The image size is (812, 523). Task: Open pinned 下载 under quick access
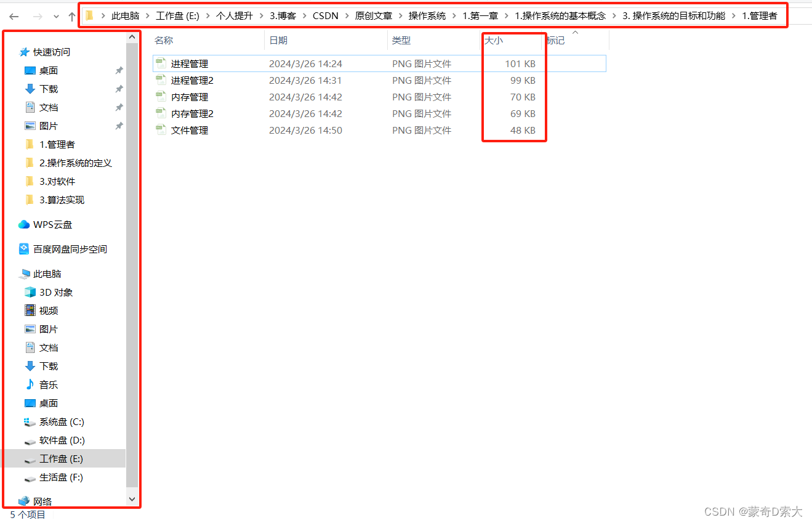point(49,89)
